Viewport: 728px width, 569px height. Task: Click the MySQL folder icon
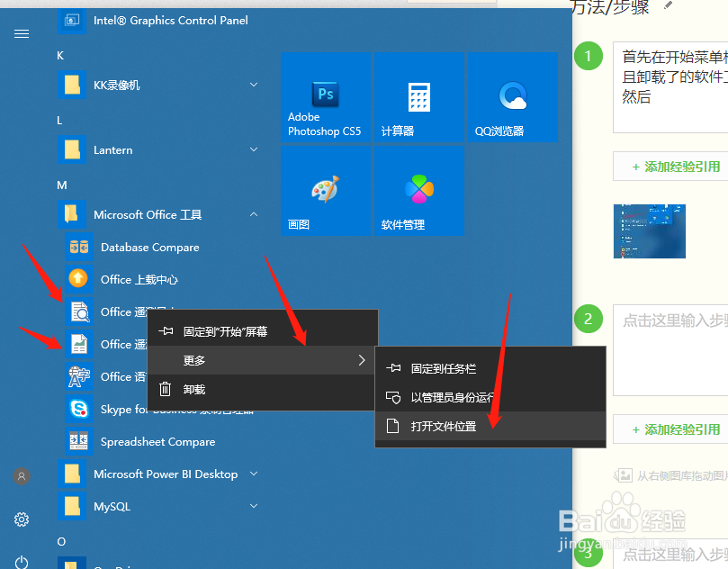[x=72, y=506]
